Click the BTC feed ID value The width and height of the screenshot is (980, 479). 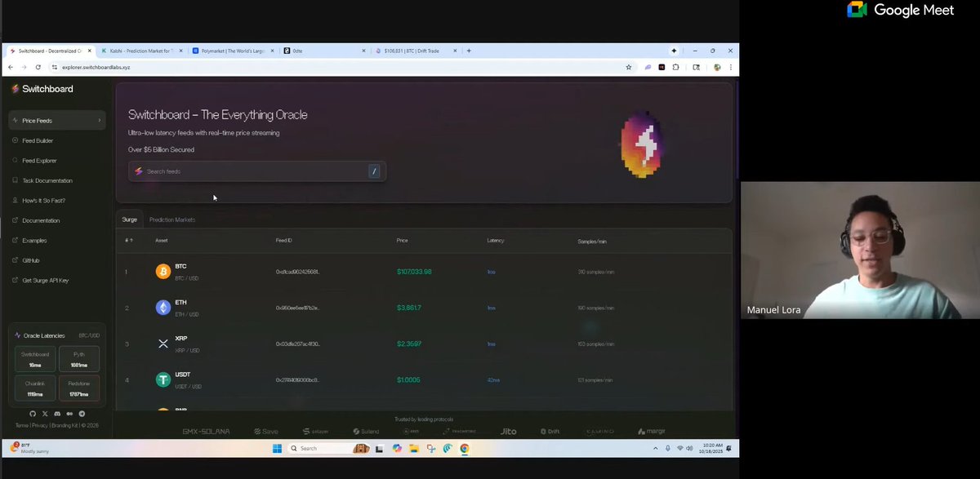pos(297,272)
